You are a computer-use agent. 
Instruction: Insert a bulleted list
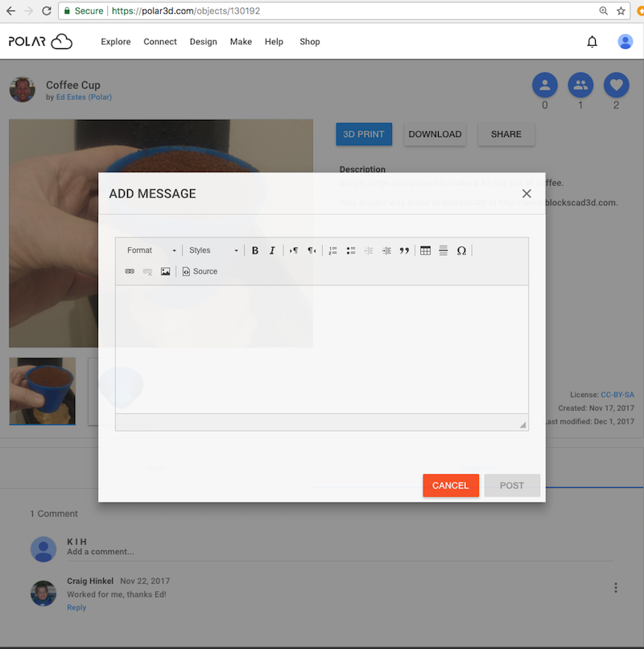[350, 250]
